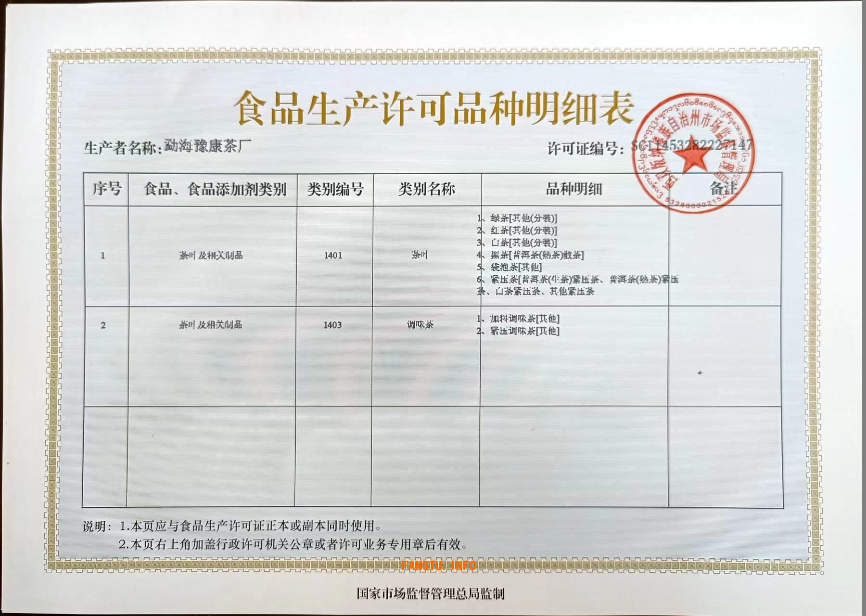Click the 备注 column header
The image size is (866, 616).
click(x=724, y=188)
